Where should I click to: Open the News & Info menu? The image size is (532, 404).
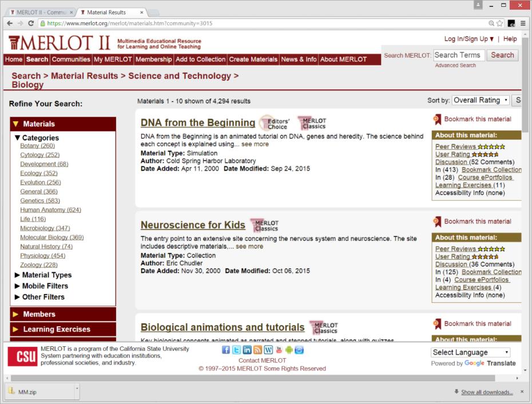299,60
